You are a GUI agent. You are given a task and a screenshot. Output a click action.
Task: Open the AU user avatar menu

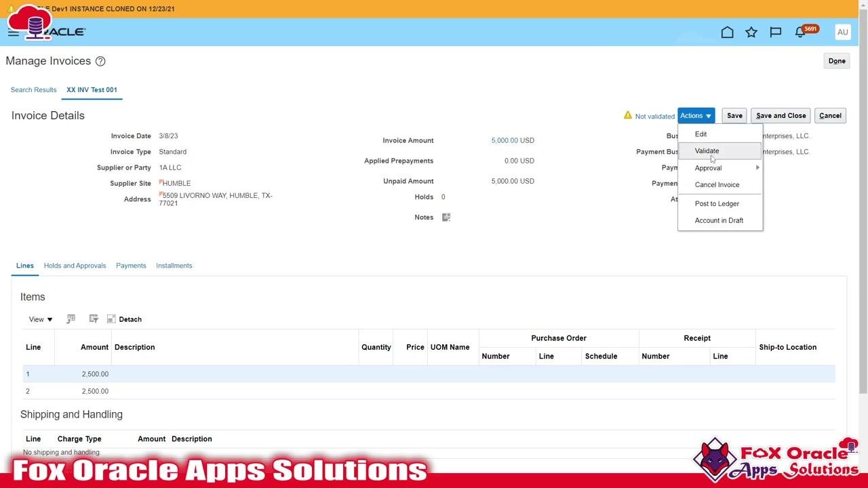843,32
